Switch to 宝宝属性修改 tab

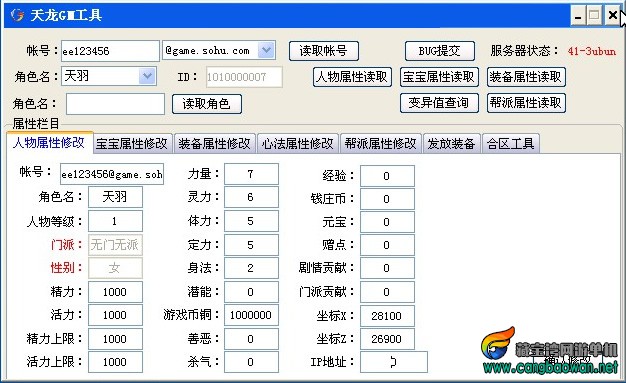click(132, 144)
